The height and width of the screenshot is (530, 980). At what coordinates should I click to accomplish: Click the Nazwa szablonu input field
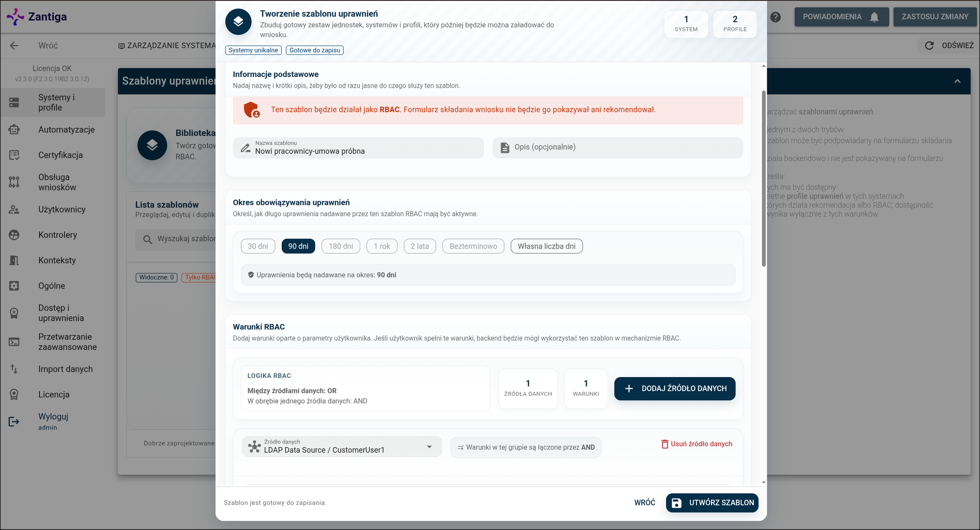click(358, 148)
